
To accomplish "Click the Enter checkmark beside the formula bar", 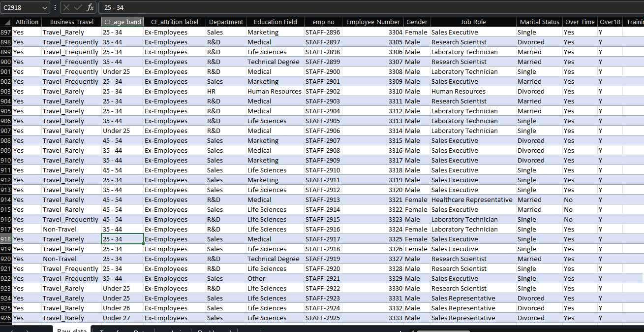I will tap(77, 7).
